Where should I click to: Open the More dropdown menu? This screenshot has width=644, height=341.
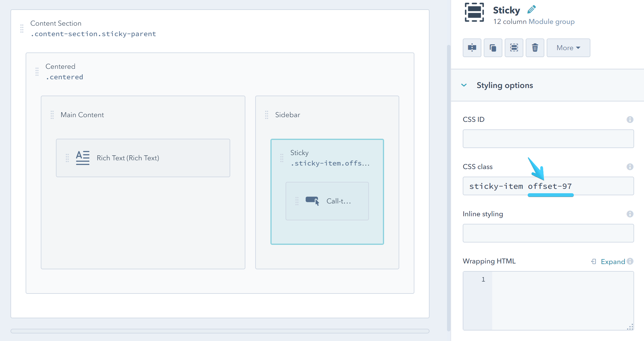pos(568,48)
